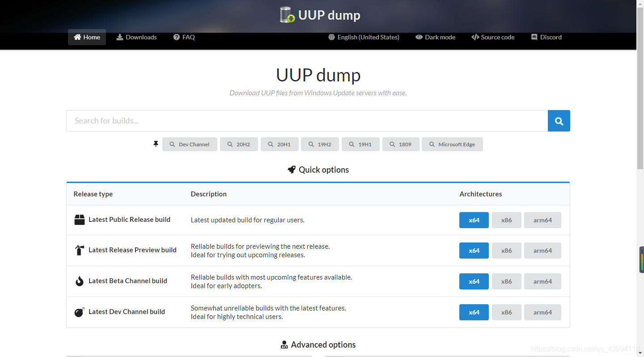Click the page vertical scrollbar thumb
This screenshot has width=644, height=357.
(x=640, y=89)
